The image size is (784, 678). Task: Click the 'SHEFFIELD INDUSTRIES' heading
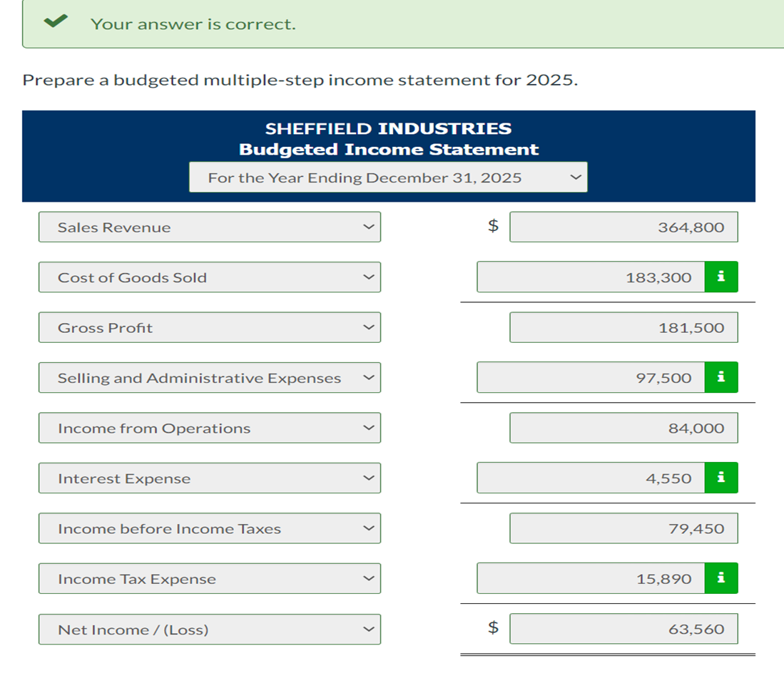388,128
